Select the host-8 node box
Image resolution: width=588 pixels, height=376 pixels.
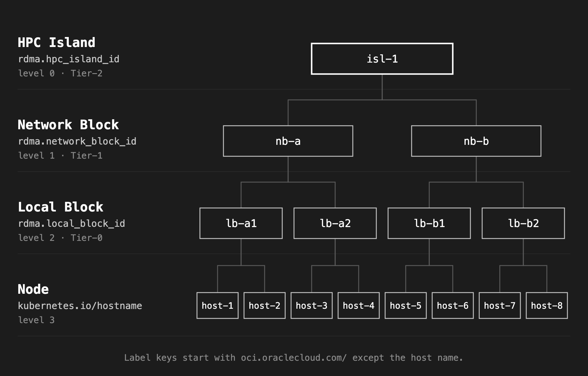tap(547, 305)
